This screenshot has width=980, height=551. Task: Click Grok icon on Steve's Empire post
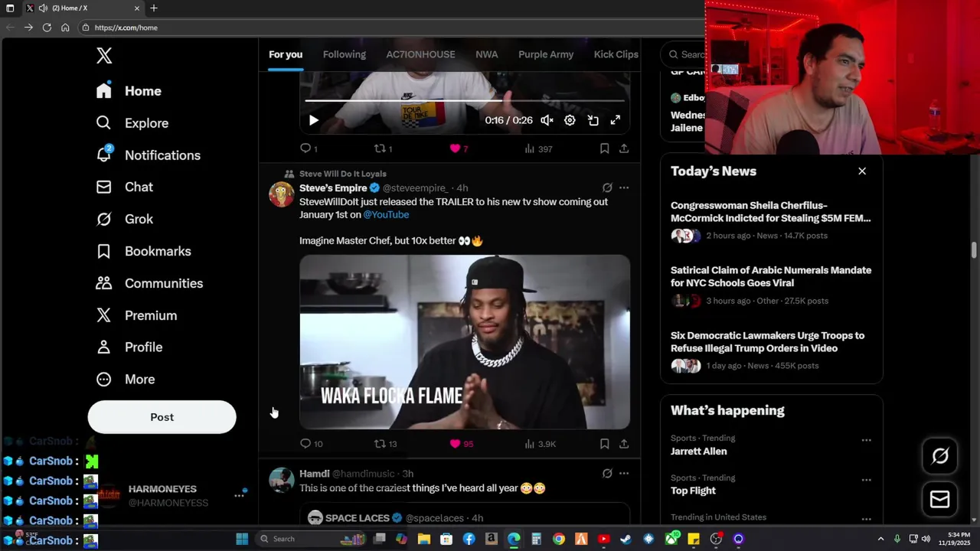pyautogui.click(x=607, y=187)
